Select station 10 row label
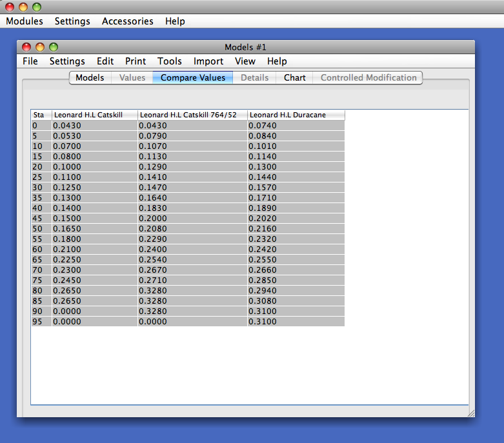 coord(41,146)
